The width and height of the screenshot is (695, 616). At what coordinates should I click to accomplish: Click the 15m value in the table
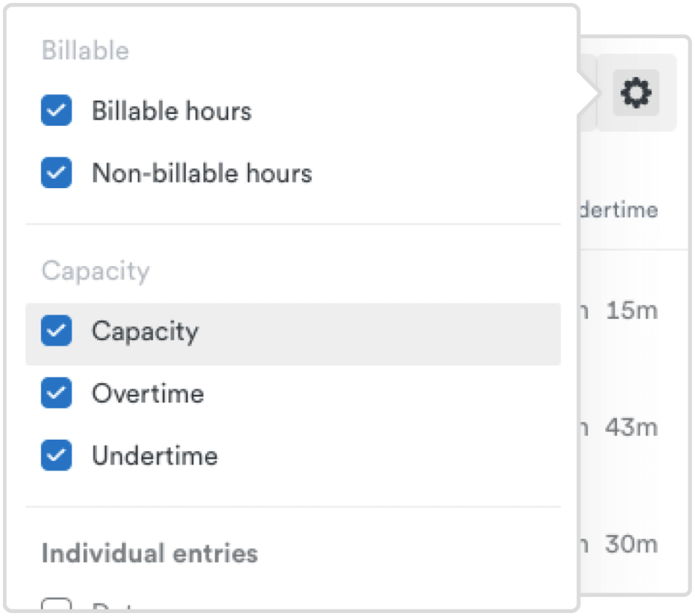(631, 311)
